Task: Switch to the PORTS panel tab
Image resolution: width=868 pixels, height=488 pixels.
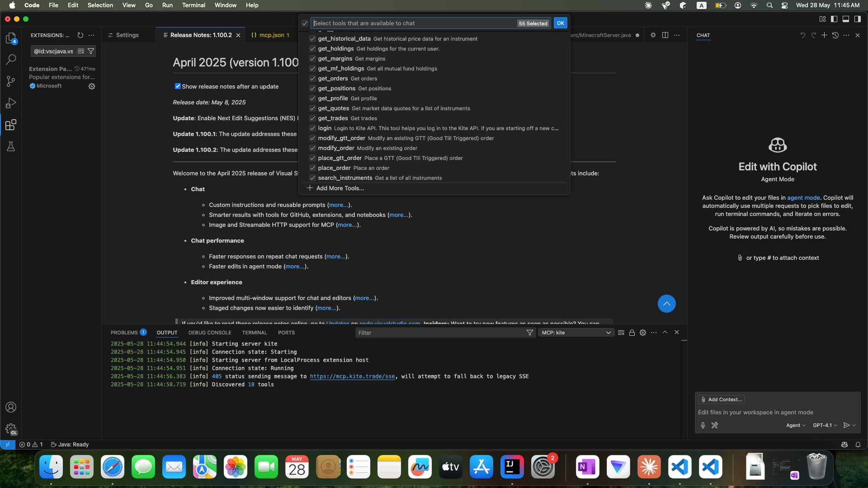Action: pyautogui.click(x=286, y=333)
